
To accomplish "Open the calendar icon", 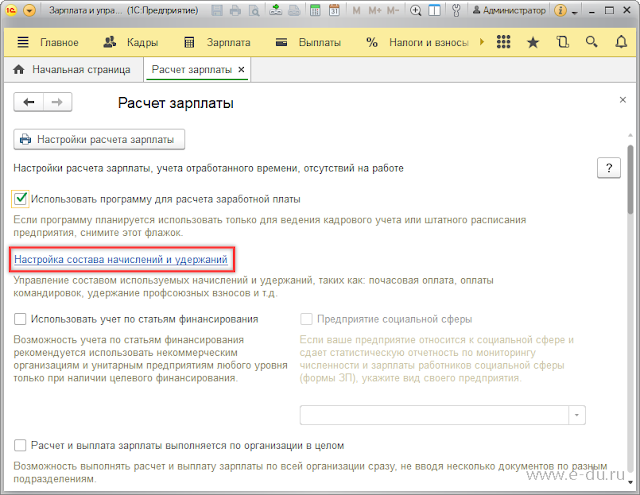I will coord(334,11).
